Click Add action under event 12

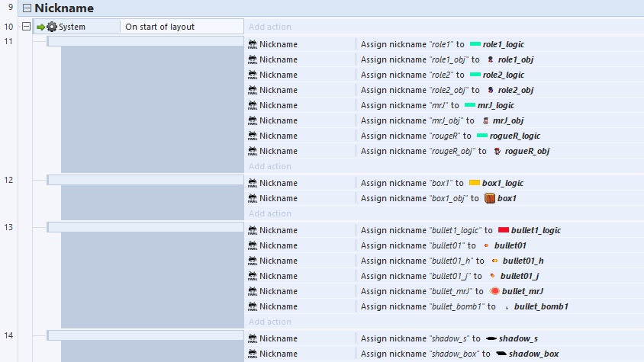click(270, 213)
